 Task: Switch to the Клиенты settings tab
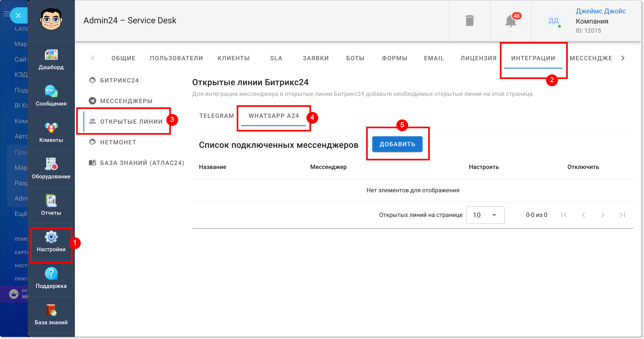(x=233, y=58)
